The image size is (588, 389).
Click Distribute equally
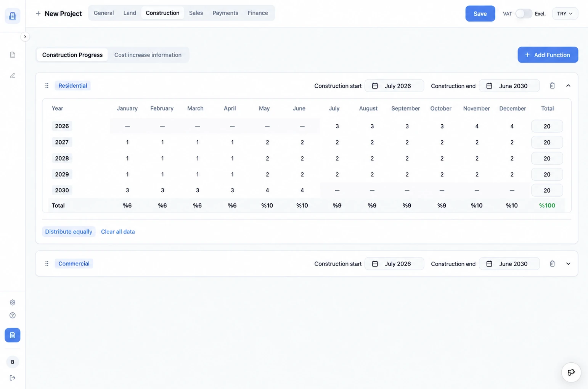click(69, 231)
